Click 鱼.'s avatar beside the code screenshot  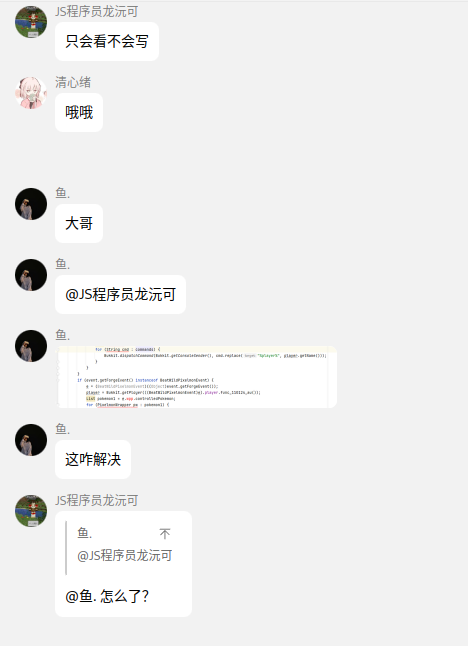click(x=31, y=346)
